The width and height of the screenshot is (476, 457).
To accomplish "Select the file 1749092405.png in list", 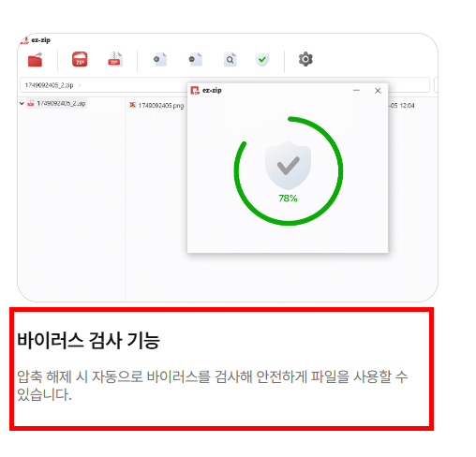I will point(161,106).
